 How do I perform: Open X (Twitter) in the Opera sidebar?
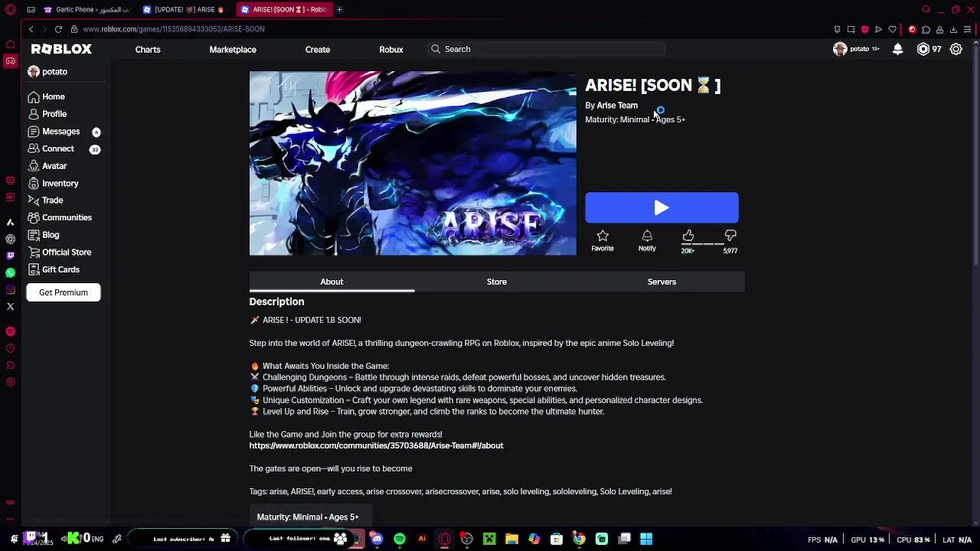(x=10, y=306)
